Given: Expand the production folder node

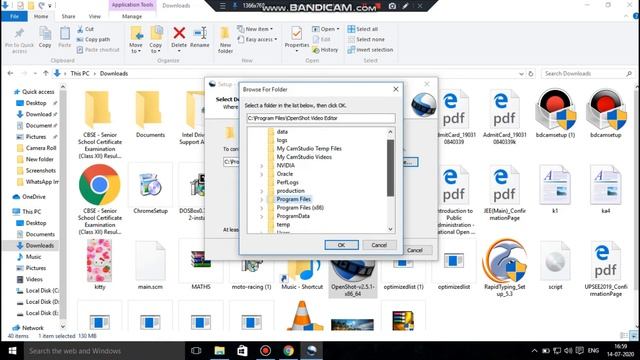Looking at the screenshot, I should (262, 191).
